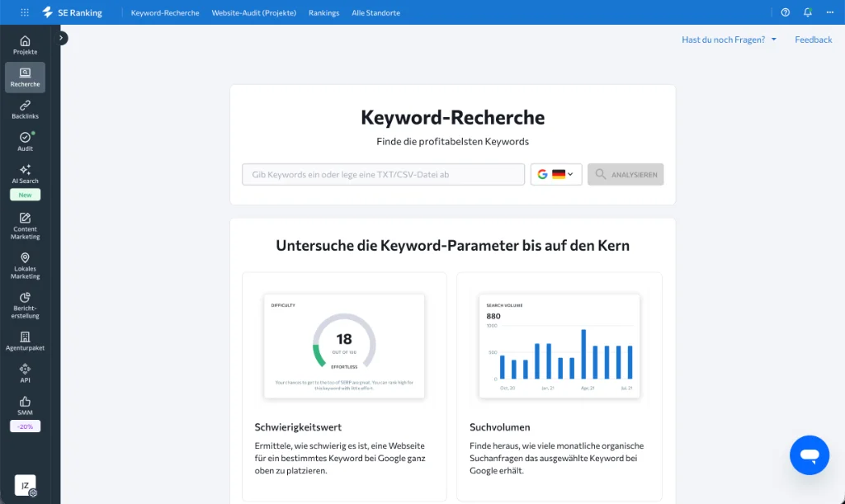The width and height of the screenshot is (845, 504).
Task: Open Berichterstellung in the sidebar
Action: pos(26,305)
